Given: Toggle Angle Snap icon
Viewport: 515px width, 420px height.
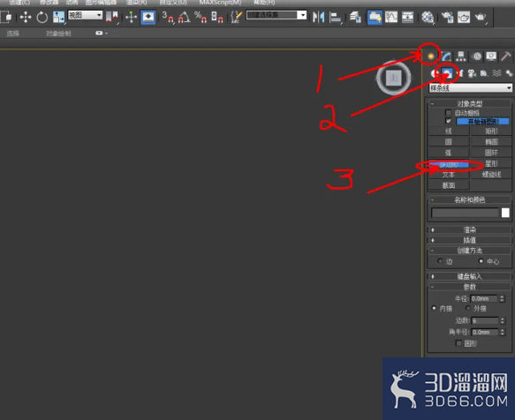Looking at the screenshot, I should [184, 17].
